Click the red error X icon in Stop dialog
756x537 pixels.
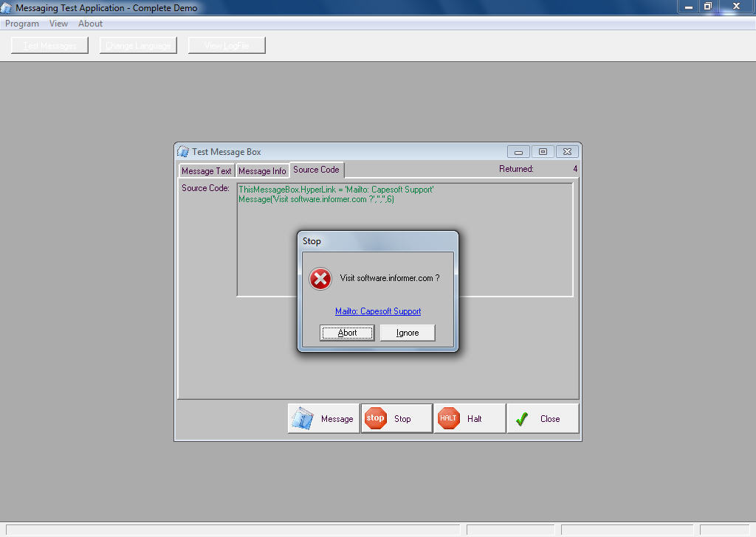320,279
